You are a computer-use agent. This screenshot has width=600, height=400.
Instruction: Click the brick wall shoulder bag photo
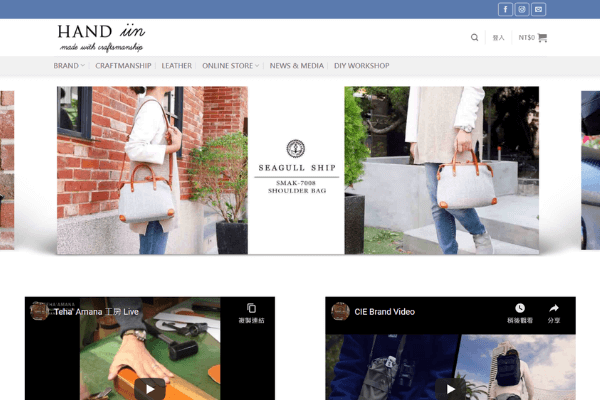pos(152,170)
